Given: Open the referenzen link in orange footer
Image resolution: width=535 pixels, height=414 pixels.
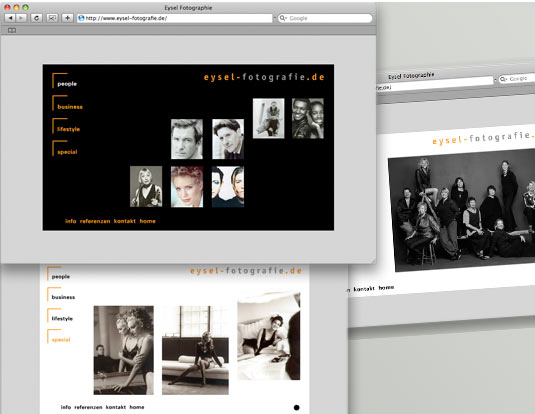Looking at the screenshot, I should click(x=95, y=221).
